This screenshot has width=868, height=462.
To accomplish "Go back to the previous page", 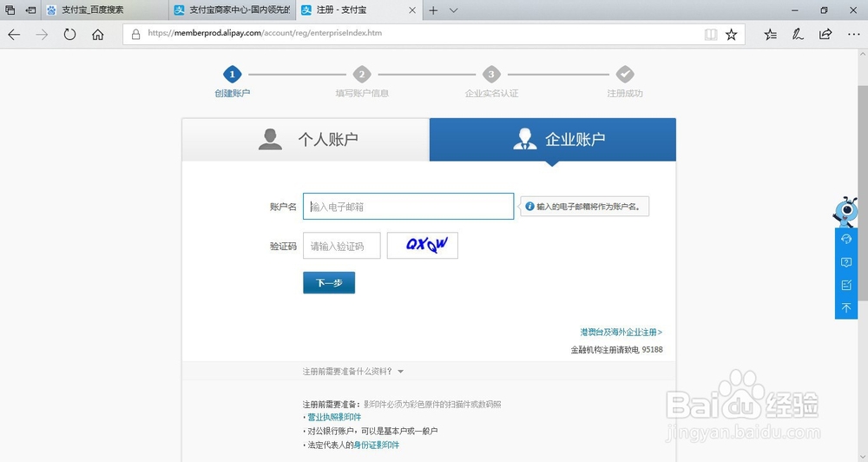I will pos(14,35).
